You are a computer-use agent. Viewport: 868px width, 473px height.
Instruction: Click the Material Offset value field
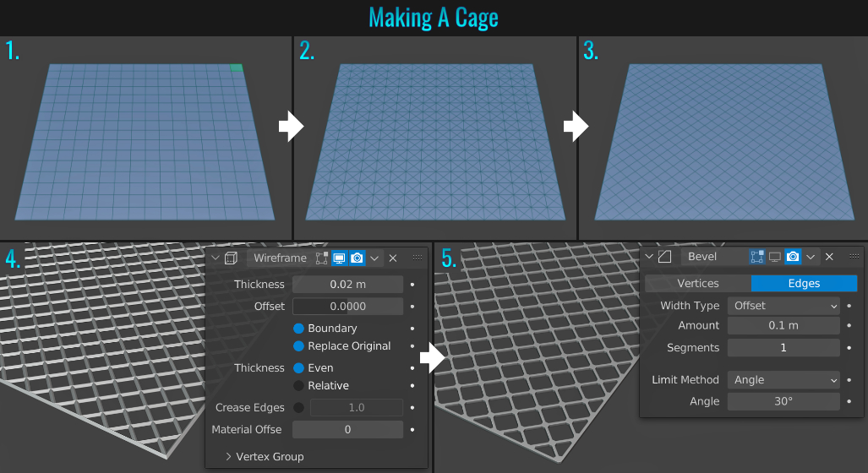pyautogui.click(x=347, y=430)
